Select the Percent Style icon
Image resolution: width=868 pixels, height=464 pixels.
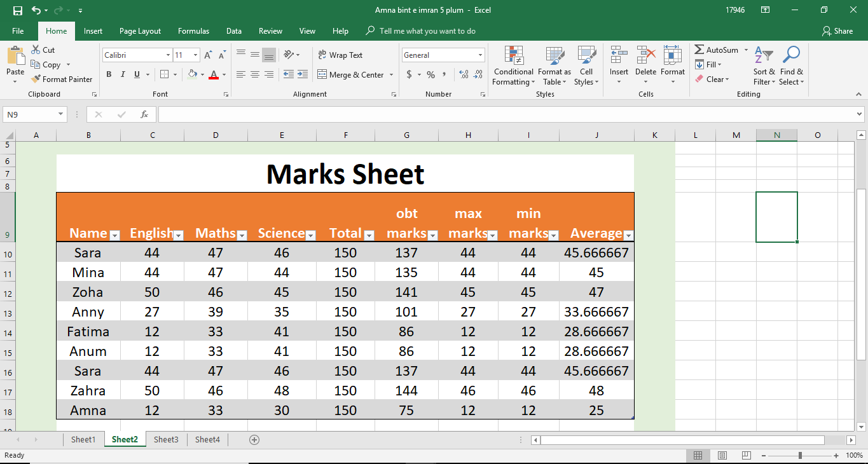click(430, 74)
